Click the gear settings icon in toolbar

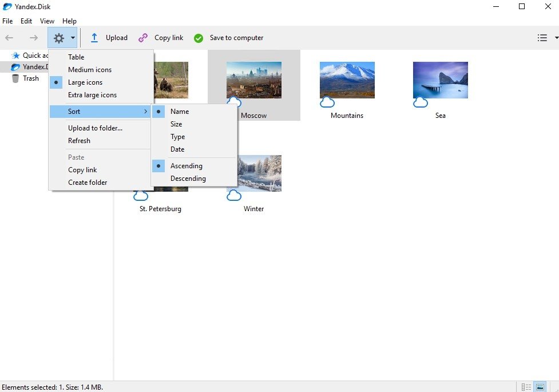[x=58, y=38]
